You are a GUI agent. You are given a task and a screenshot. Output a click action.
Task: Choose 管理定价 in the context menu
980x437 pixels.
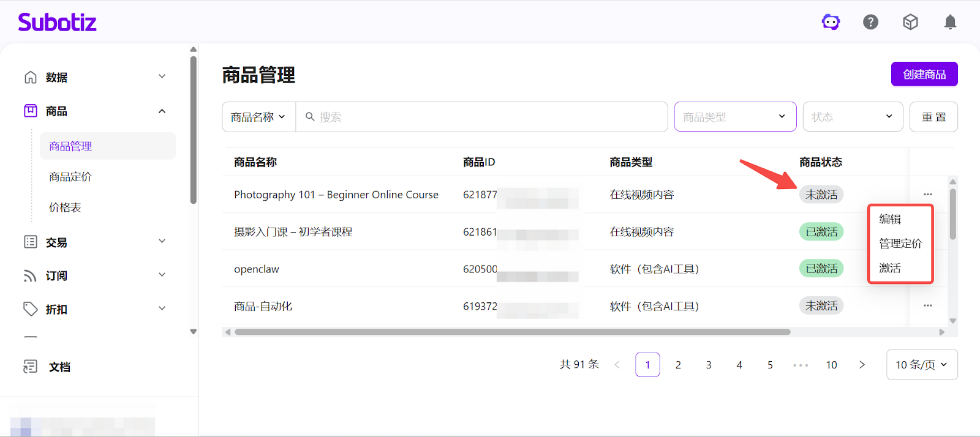900,244
